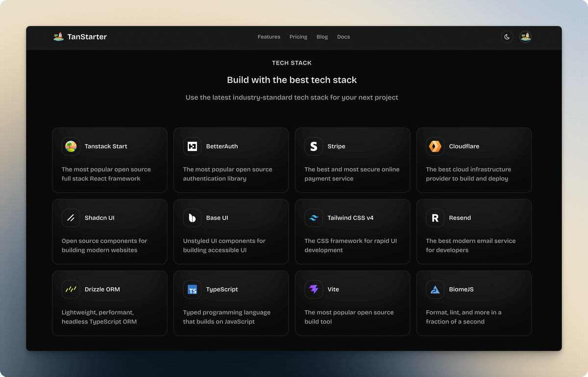Select the Resend card title

click(x=460, y=218)
